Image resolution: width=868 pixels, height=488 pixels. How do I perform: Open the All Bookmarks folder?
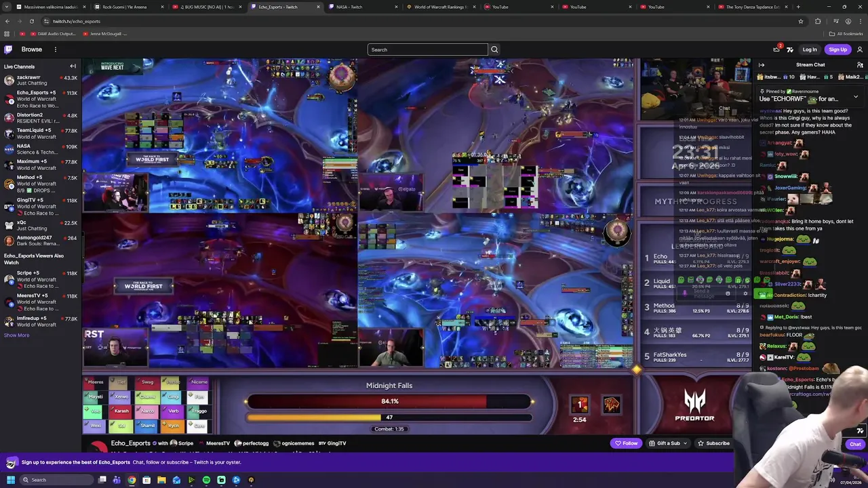(848, 34)
